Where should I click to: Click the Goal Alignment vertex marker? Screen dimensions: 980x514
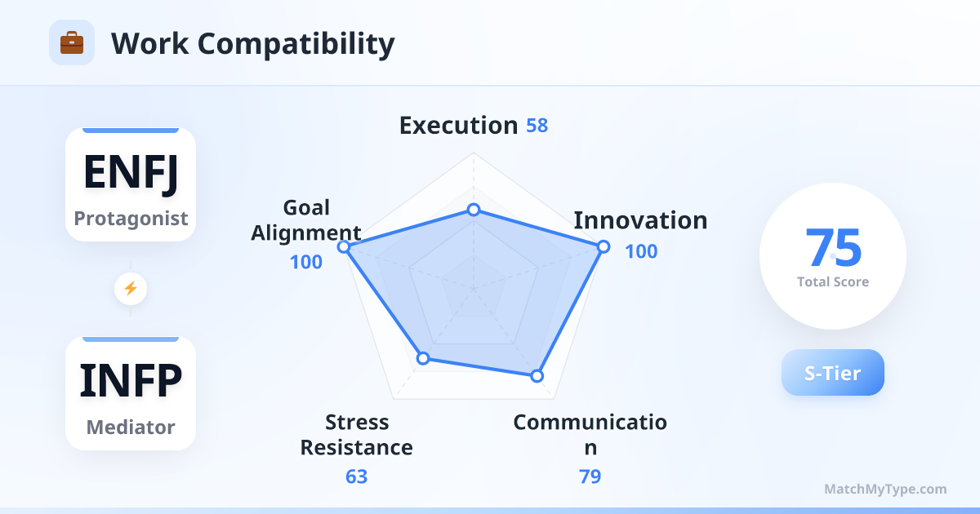pos(344,246)
